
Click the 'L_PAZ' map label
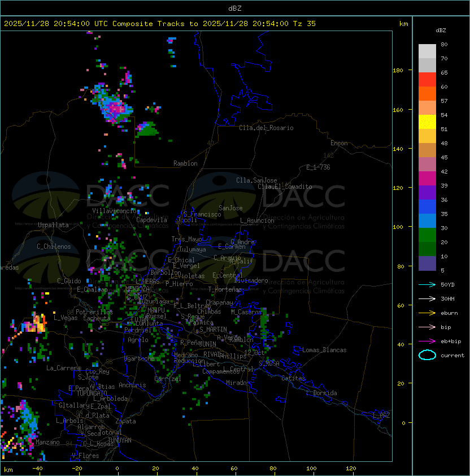[381, 416]
